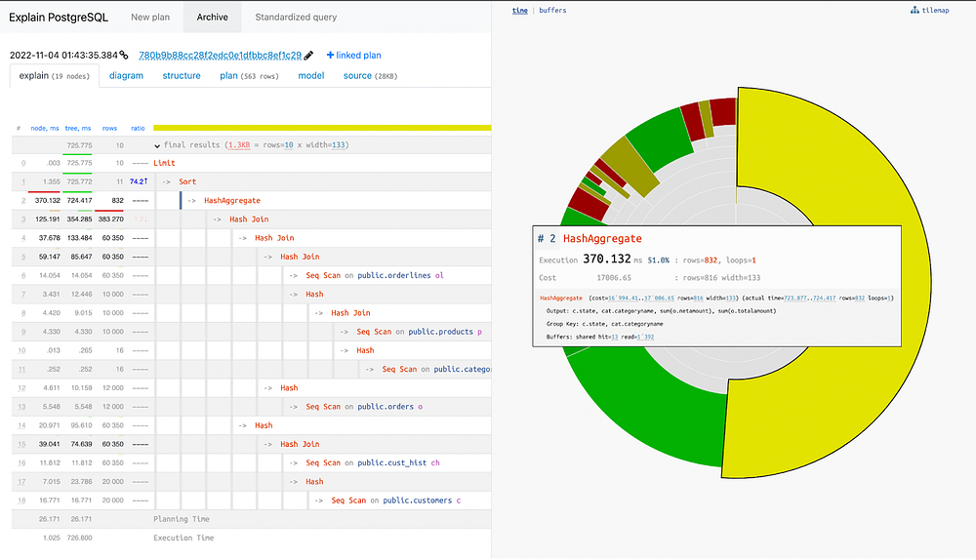Open the Standardized query tab
The image size is (976, 560).
[296, 17]
